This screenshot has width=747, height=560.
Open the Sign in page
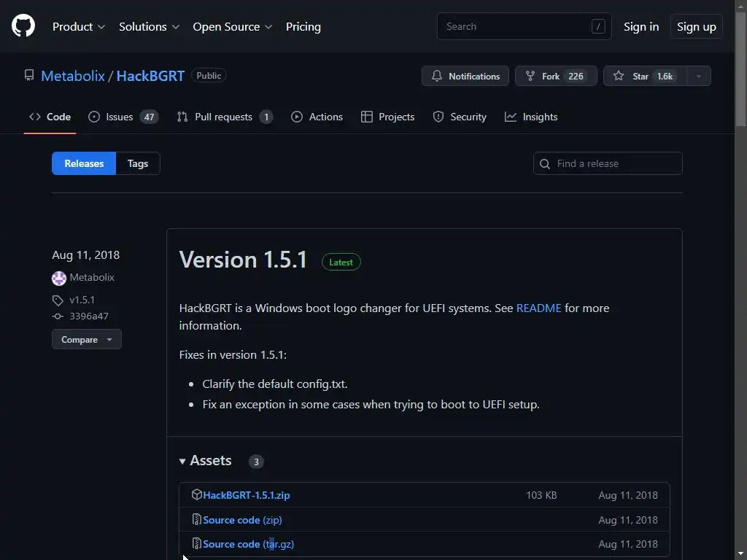coord(641,27)
